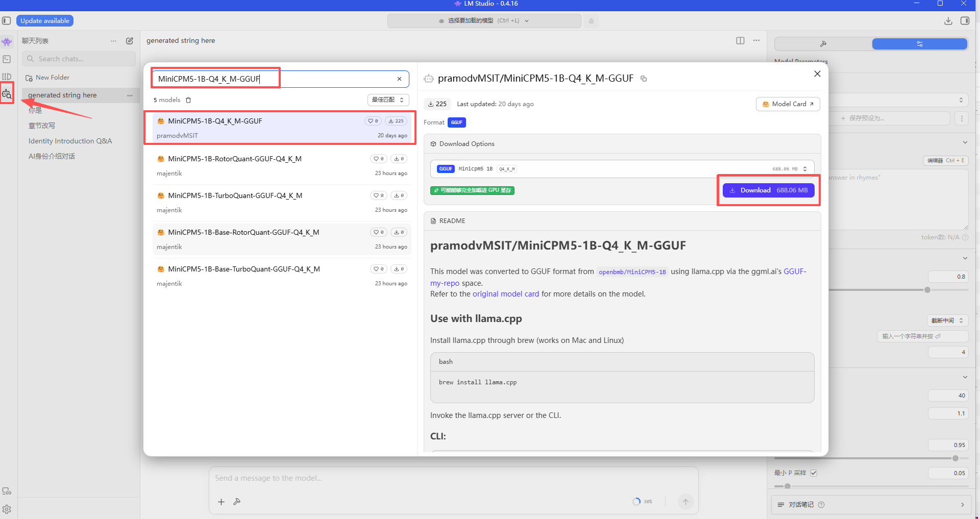Switch to the sliders parameters tab
This screenshot has width=980, height=519.
pos(920,44)
